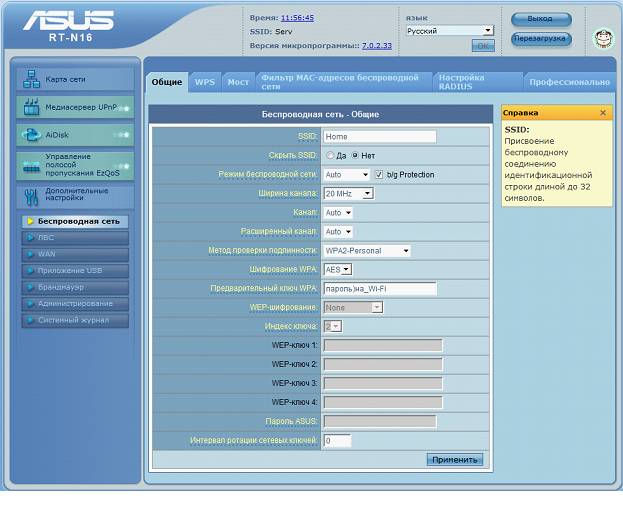
Task: Click the Применить button
Action: (455, 460)
